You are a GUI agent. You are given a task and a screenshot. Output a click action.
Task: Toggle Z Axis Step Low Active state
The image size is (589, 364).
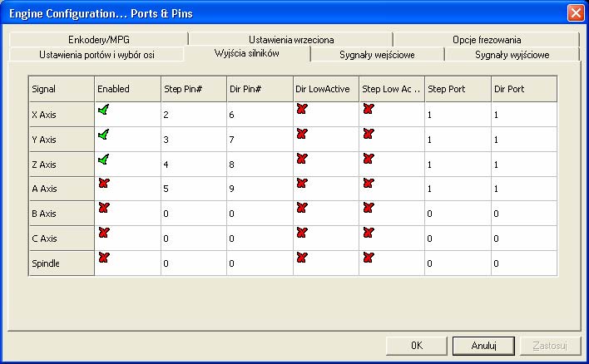click(x=369, y=159)
